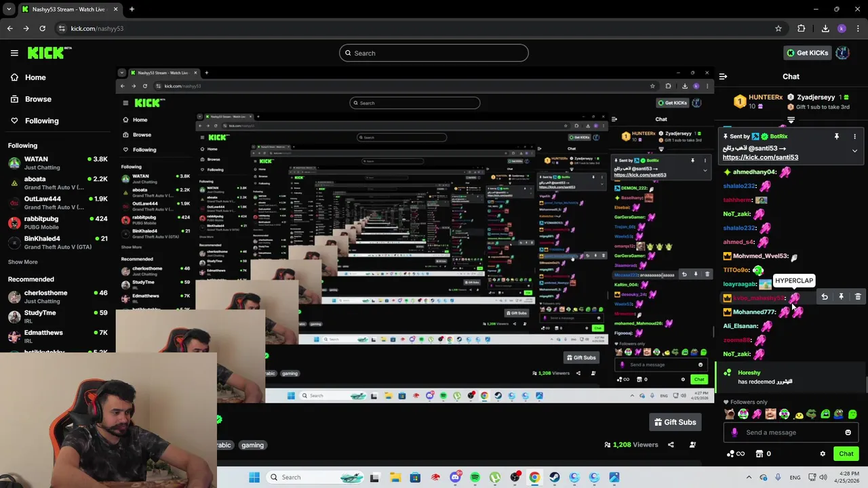This screenshot has width=868, height=488.
Task: Click the purple microphone icon in chat input
Action: tap(734, 432)
